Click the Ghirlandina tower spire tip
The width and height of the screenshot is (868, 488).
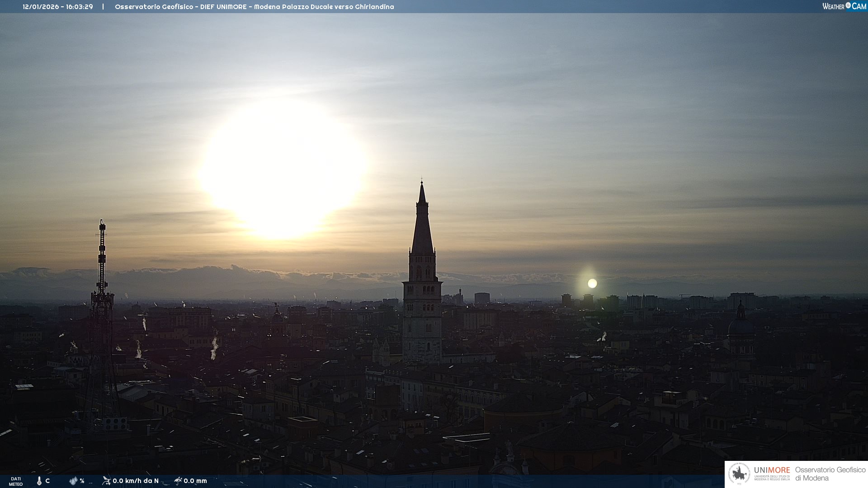(x=422, y=183)
